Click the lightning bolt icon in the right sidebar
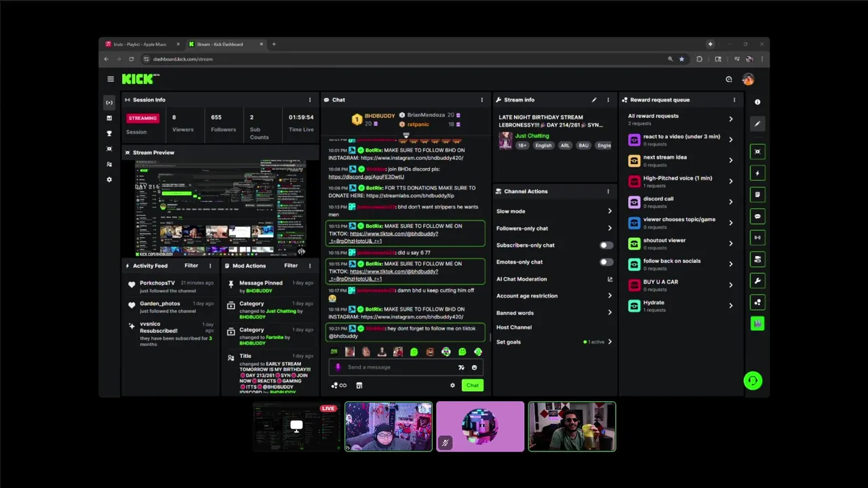The image size is (868, 488). [x=757, y=173]
